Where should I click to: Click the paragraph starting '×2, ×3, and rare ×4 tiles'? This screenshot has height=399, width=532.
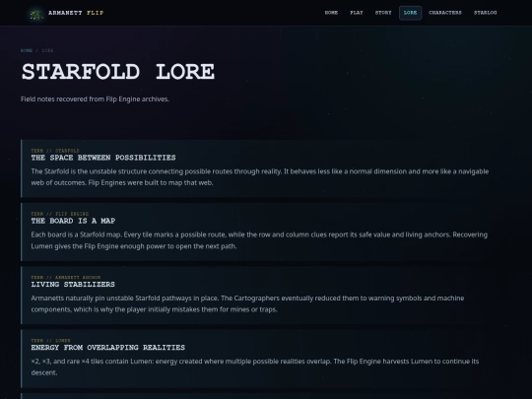point(255,366)
